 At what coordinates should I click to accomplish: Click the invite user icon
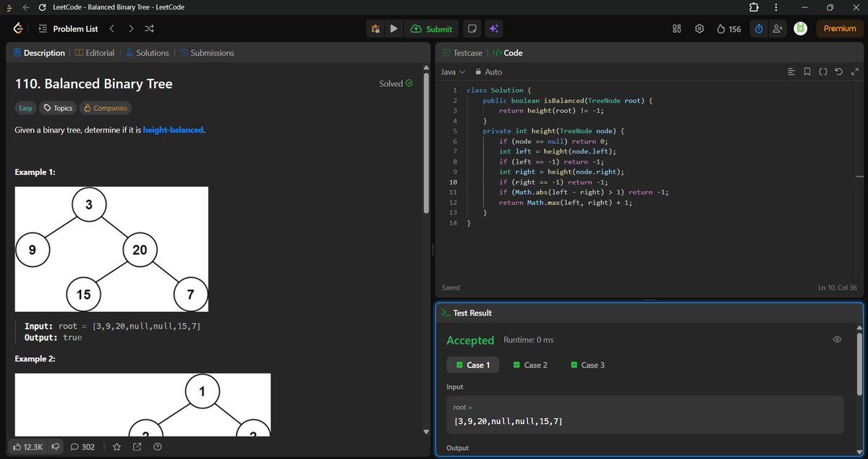click(778, 29)
